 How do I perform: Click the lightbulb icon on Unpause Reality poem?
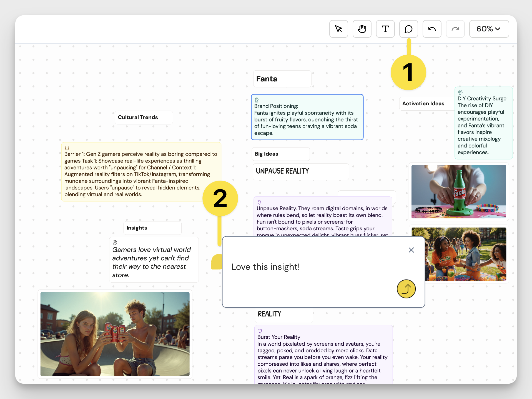[259, 202]
